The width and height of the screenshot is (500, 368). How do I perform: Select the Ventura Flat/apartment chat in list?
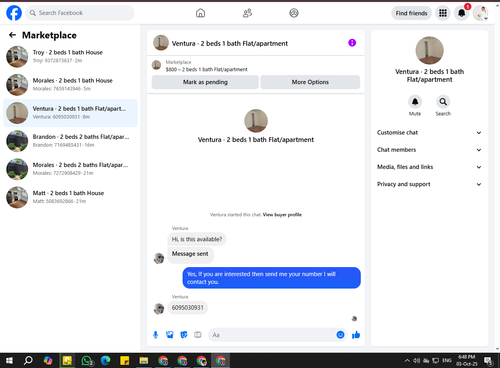point(70,113)
